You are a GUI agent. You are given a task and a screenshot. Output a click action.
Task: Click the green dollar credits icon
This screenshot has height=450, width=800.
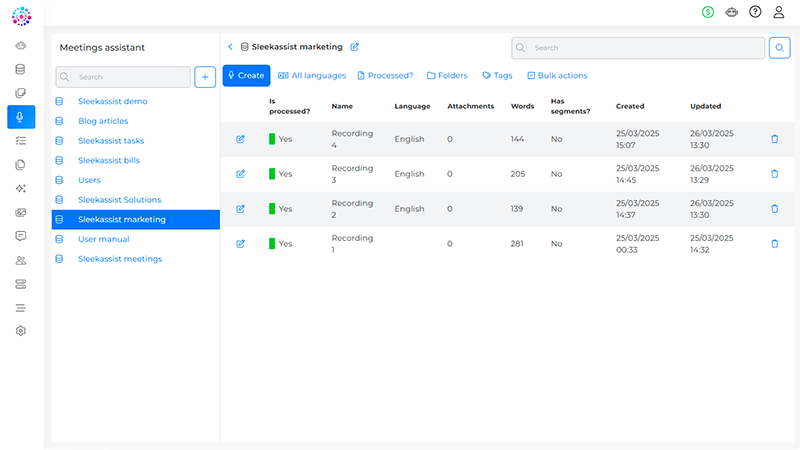708,12
